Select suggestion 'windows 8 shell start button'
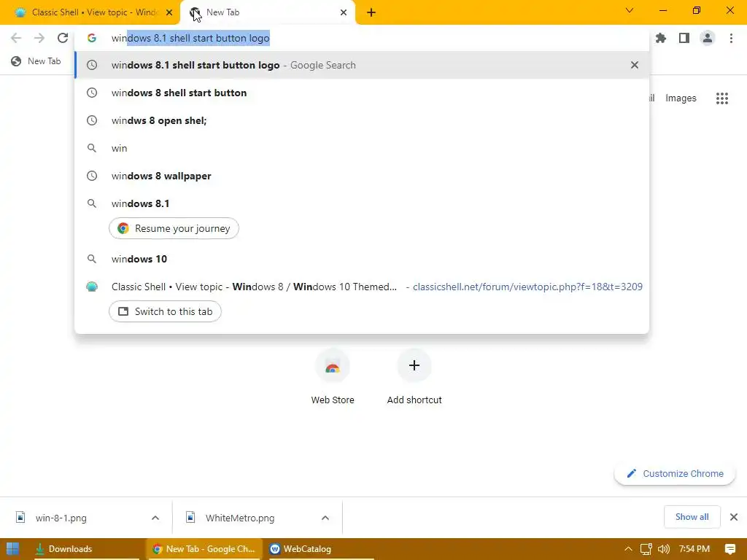Image resolution: width=747 pixels, height=560 pixels. 362,93
